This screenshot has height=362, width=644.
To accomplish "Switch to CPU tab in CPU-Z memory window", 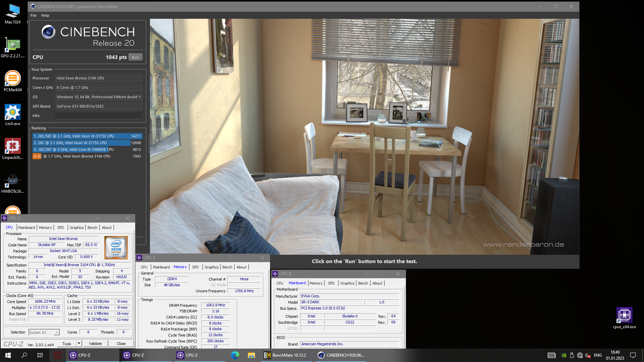I will pyautogui.click(x=144, y=267).
